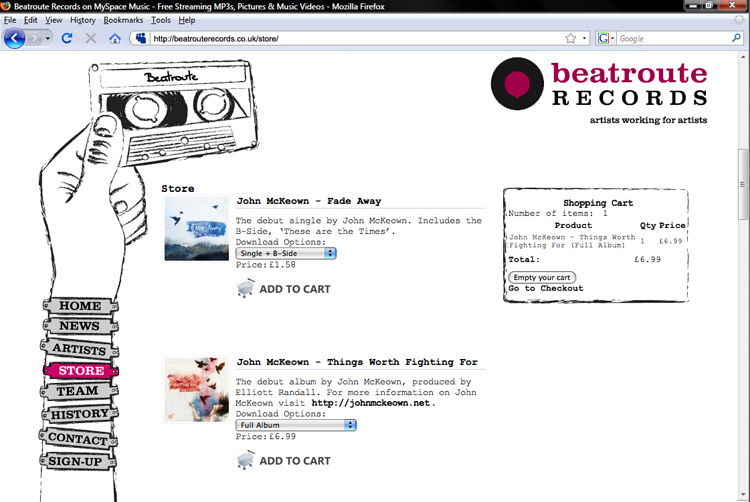Go to the browser Home page icon

click(x=115, y=38)
